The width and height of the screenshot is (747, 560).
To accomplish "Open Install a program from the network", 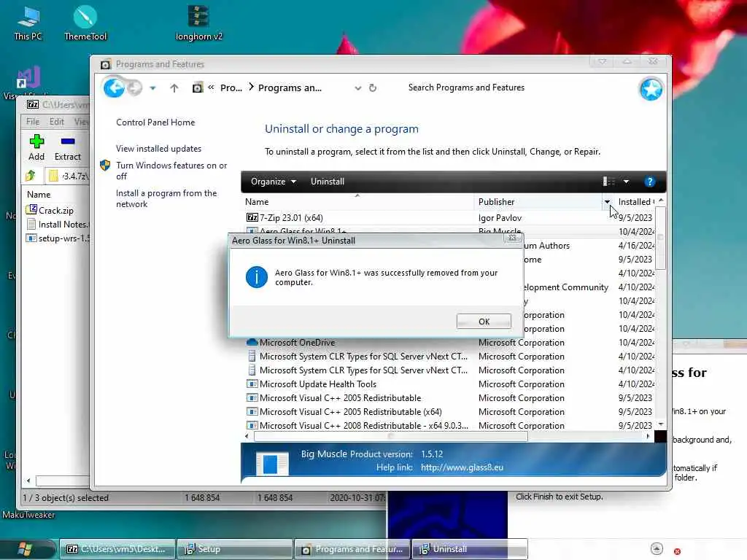I will 166,198.
